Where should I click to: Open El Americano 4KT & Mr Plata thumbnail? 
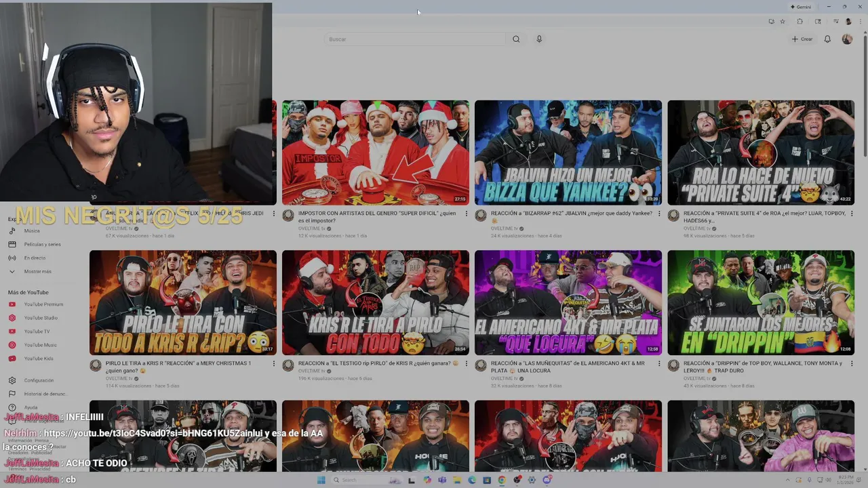pos(568,303)
